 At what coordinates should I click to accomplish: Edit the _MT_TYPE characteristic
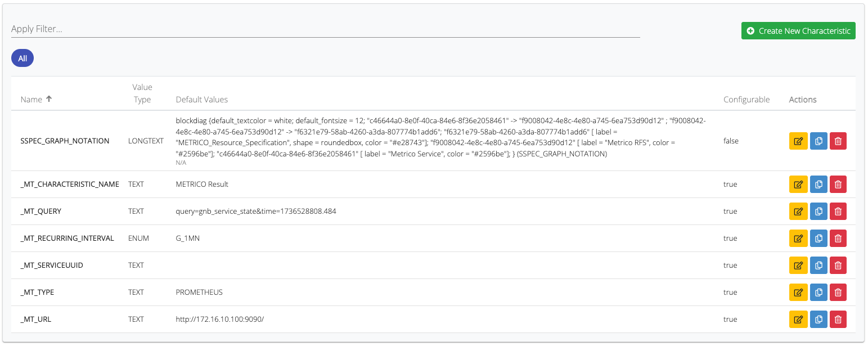798,293
